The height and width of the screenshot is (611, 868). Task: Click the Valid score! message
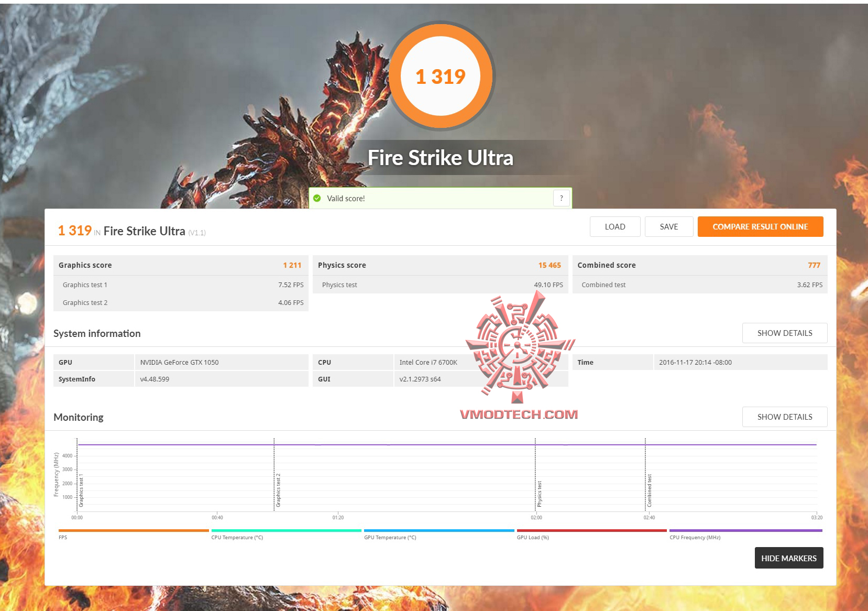click(346, 199)
